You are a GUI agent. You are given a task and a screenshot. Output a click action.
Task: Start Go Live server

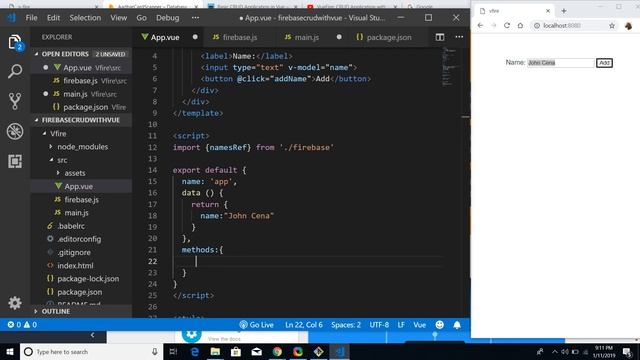point(256,325)
